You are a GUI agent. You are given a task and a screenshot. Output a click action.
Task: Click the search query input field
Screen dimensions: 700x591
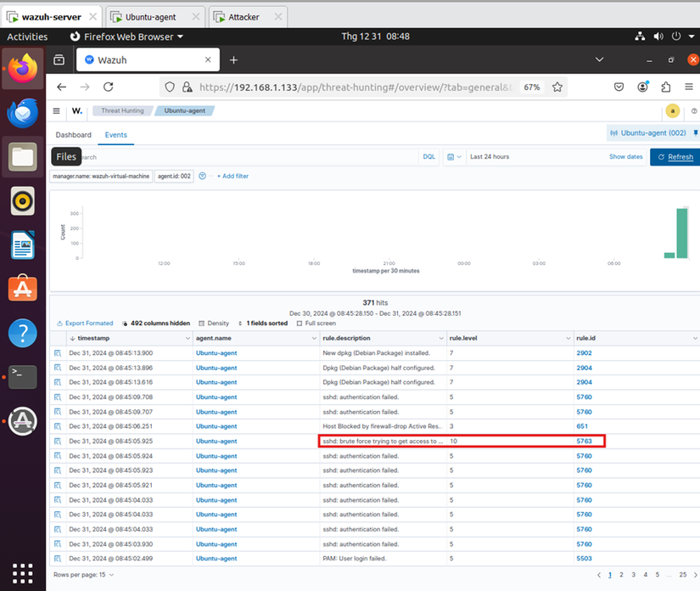[x=234, y=157]
